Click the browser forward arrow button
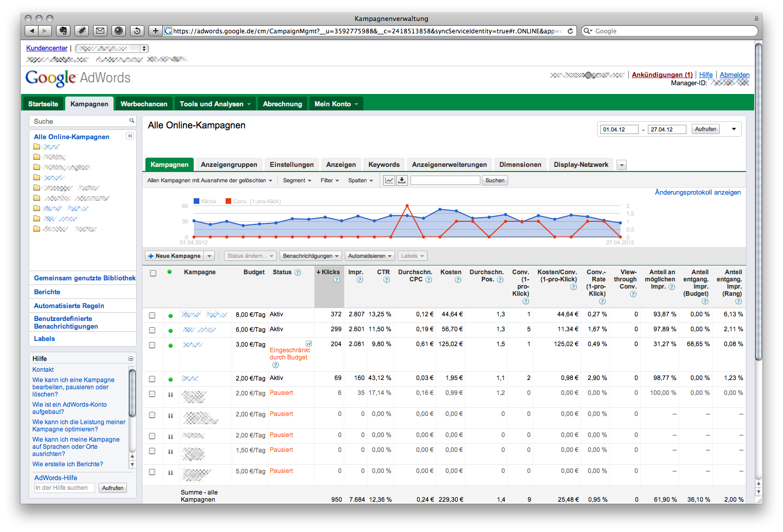Image resolution: width=783 pixels, height=532 pixels. point(45,31)
